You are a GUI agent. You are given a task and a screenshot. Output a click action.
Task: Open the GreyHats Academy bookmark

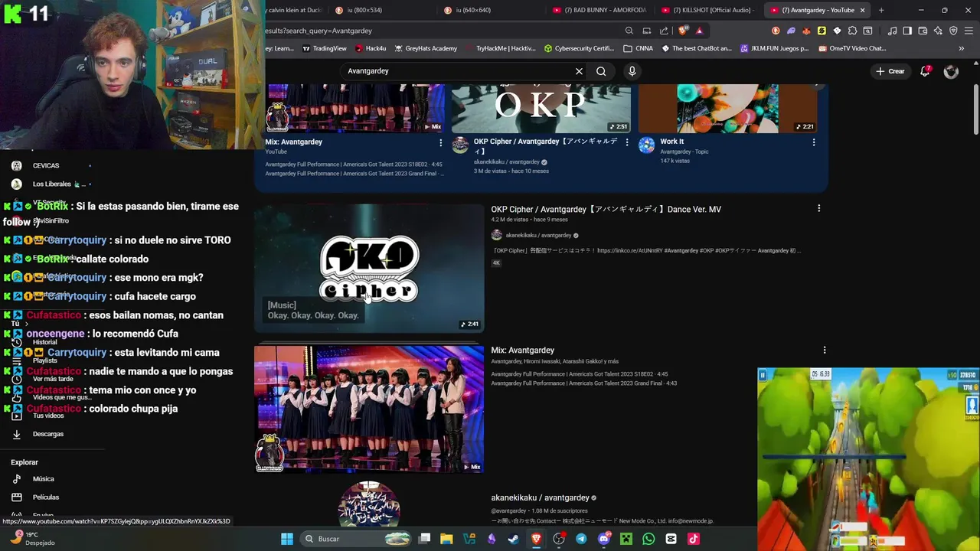(426, 48)
